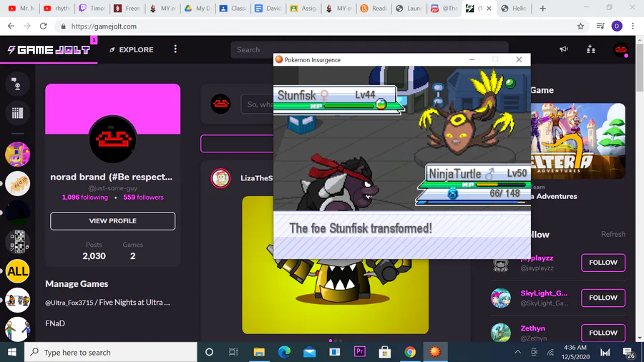Show hidden system tray icons
The image size is (644, 362).
[x=518, y=352]
